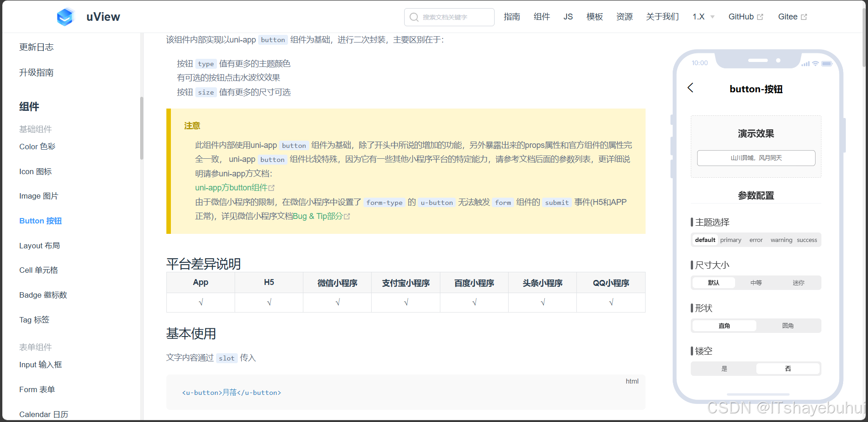Screen dimensions: 868x422
Task: Click the 微信小程序 table header
Action: pos(337,283)
